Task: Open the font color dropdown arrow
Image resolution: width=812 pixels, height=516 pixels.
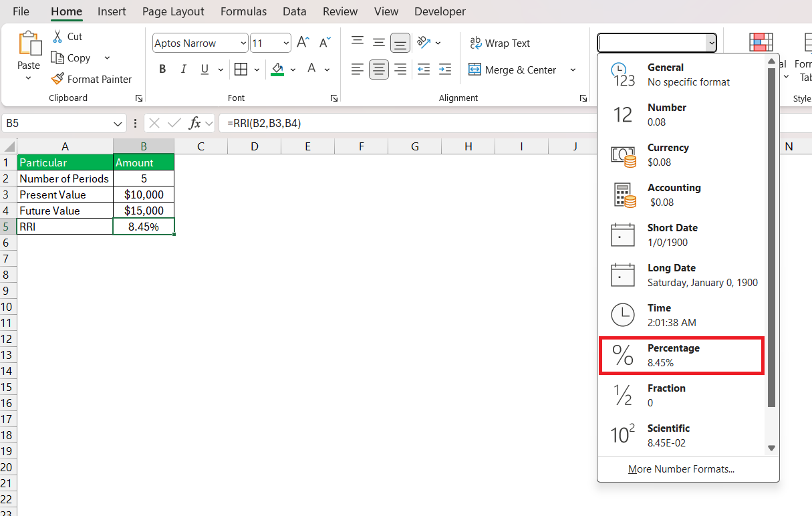Action: click(327, 70)
